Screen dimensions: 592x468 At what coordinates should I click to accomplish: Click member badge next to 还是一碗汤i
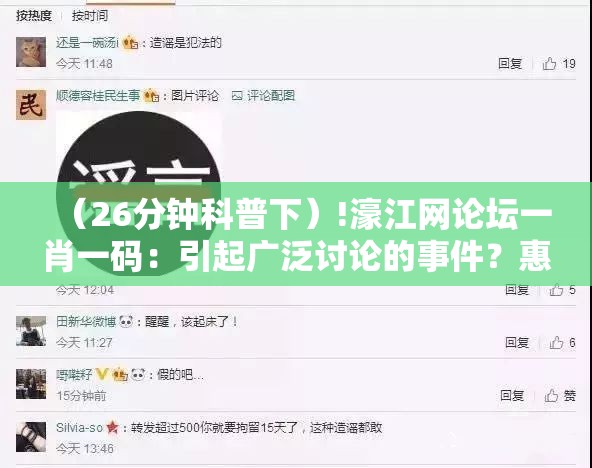coord(130,43)
